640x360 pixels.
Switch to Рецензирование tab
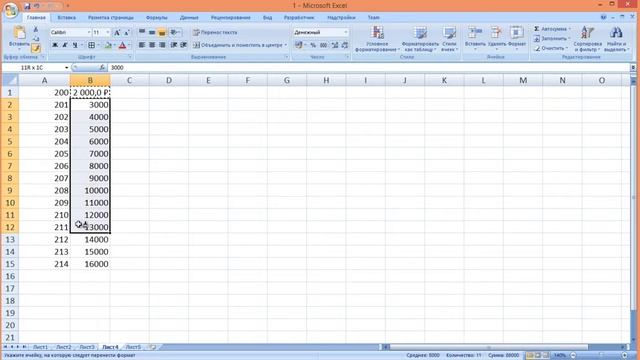click(231, 18)
